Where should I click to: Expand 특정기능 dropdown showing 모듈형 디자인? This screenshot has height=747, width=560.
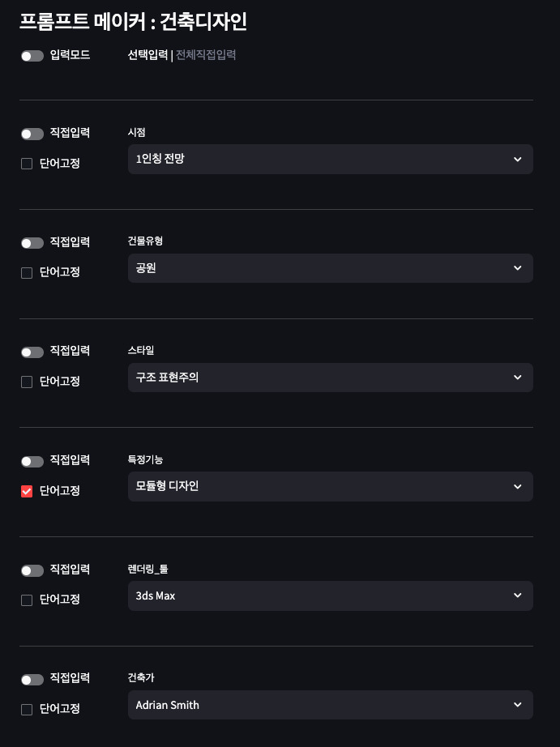[331, 486]
